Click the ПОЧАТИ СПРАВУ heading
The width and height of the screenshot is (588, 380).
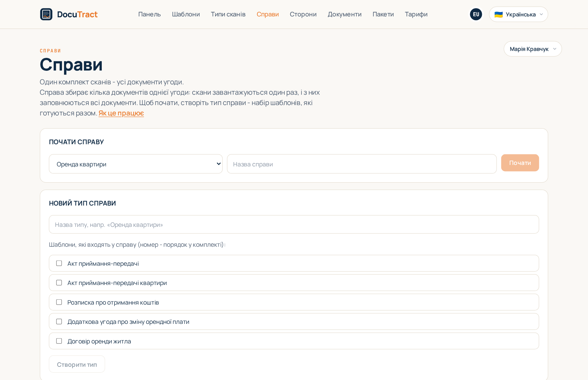click(76, 142)
